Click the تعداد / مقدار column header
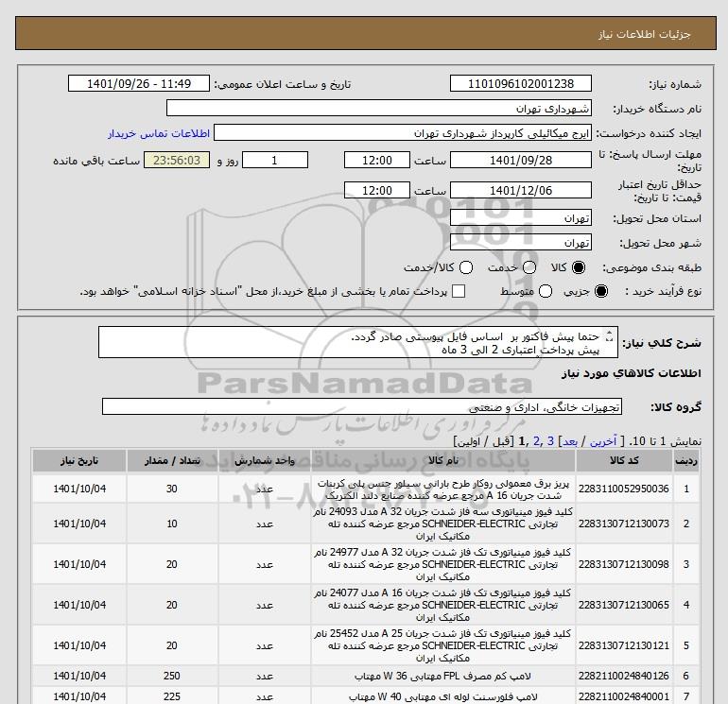 172,461
